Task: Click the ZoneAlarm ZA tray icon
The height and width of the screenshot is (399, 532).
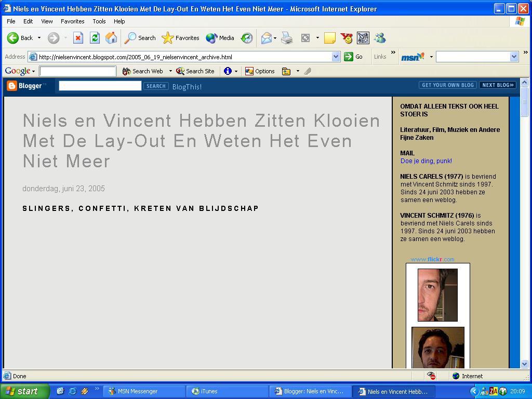Action: click(x=494, y=392)
